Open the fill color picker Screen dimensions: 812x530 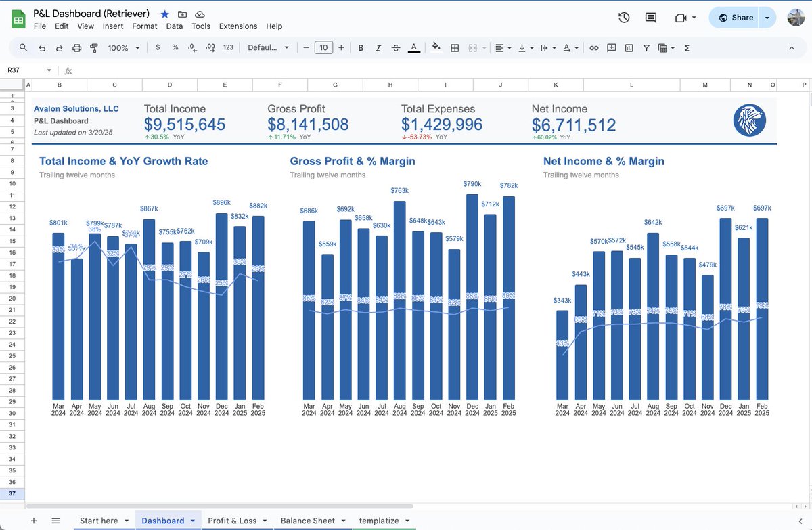tap(436, 48)
